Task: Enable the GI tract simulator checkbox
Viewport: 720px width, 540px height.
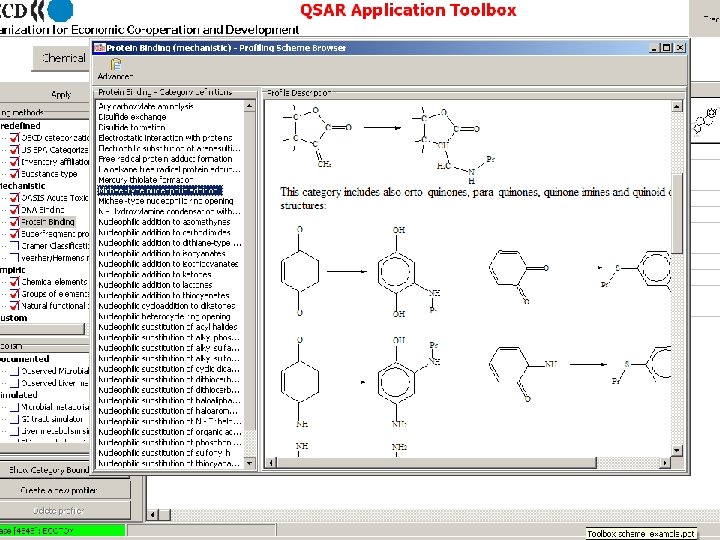Action: (15, 419)
